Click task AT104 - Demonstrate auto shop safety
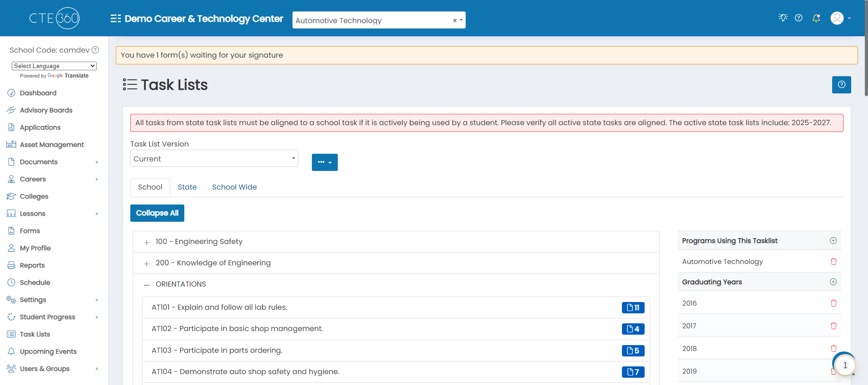868x385 pixels. (x=246, y=372)
